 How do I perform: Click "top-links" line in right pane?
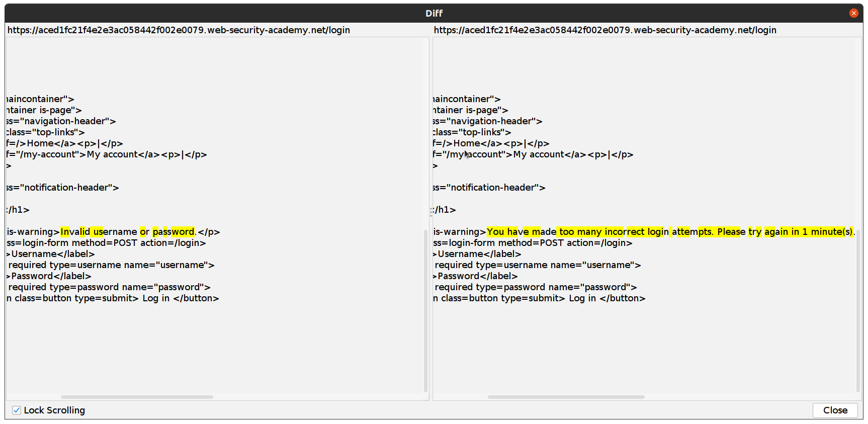click(472, 132)
